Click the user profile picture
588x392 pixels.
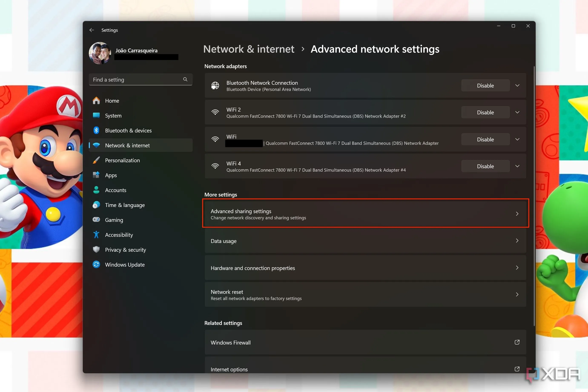(x=100, y=53)
